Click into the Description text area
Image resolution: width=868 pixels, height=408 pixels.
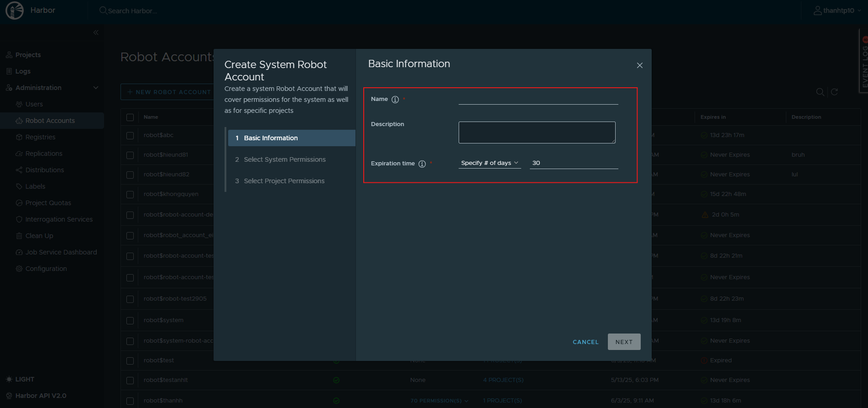tap(537, 132)
